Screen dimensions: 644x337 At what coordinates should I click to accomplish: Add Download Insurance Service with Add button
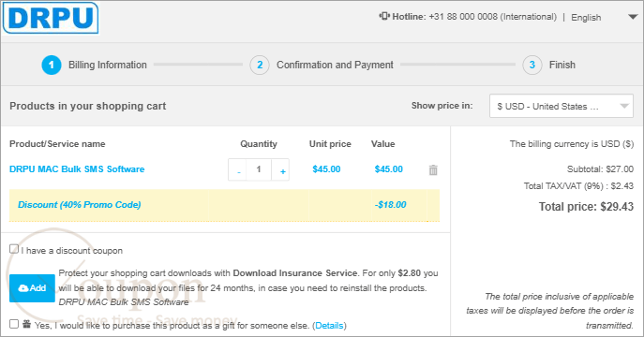32,288
